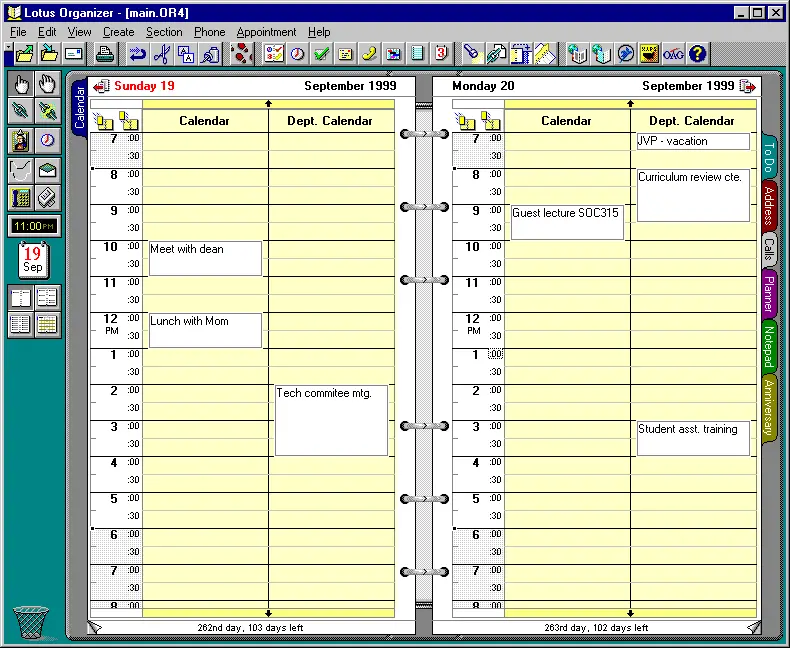Select the Guest lecture SOC315 appointment
Viewport: 790px width, 648px height.
click(567, 222)
